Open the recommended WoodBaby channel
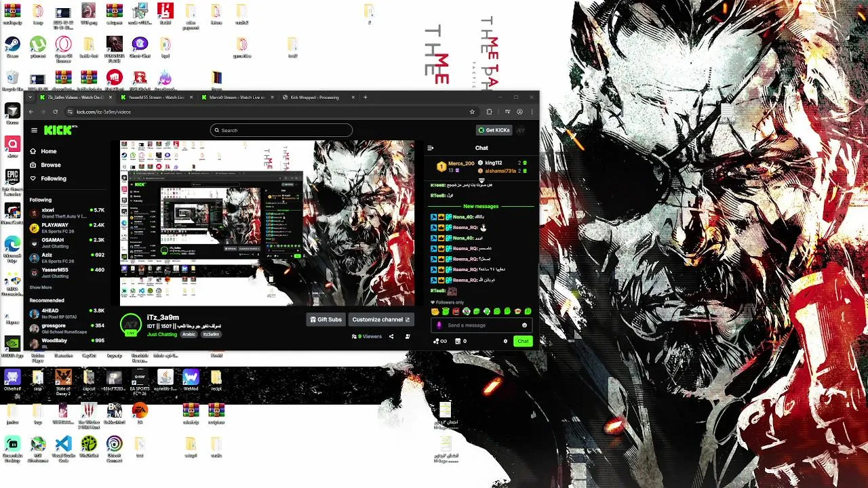Screen dimensions: 868x488 (67, 342)
